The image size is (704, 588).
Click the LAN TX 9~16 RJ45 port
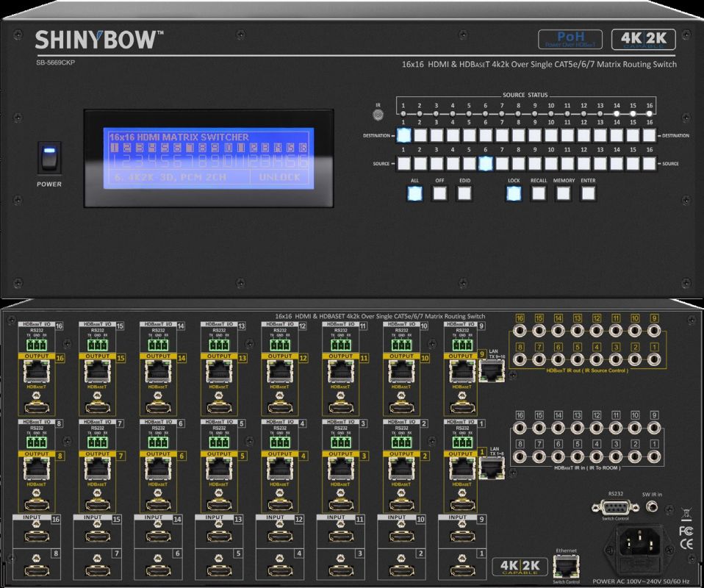point(492,371)
